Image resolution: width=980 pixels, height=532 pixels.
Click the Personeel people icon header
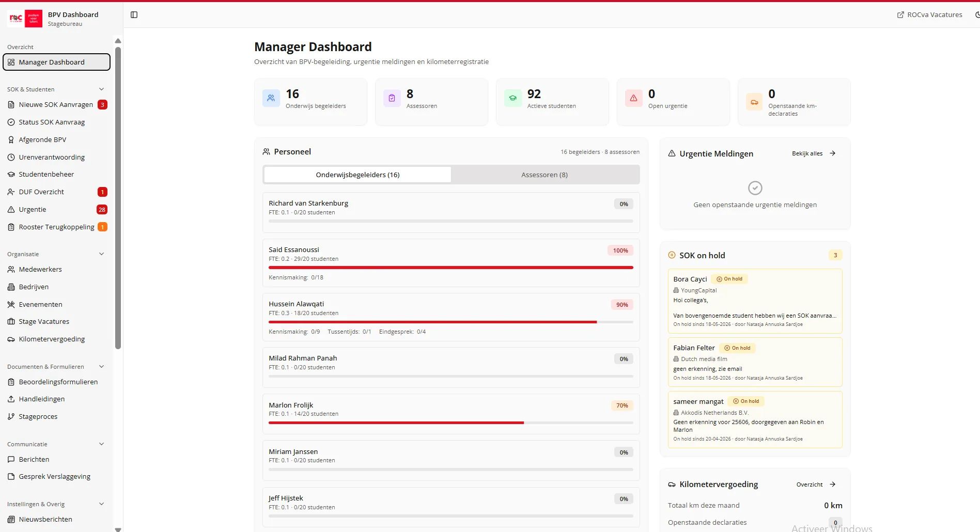(x=266, y=152)
